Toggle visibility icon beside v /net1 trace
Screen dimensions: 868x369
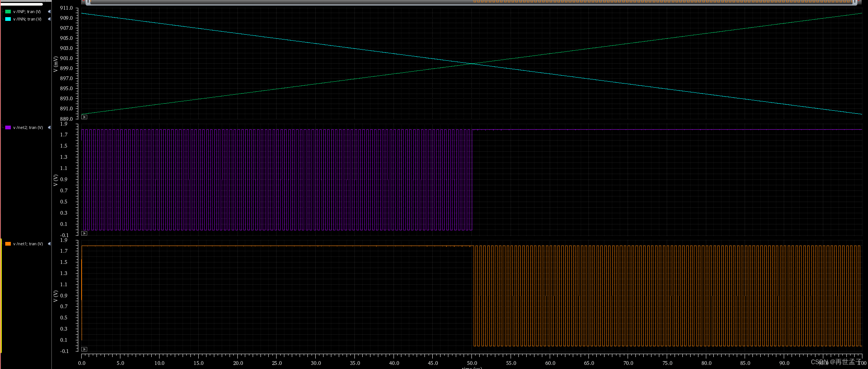49,244
